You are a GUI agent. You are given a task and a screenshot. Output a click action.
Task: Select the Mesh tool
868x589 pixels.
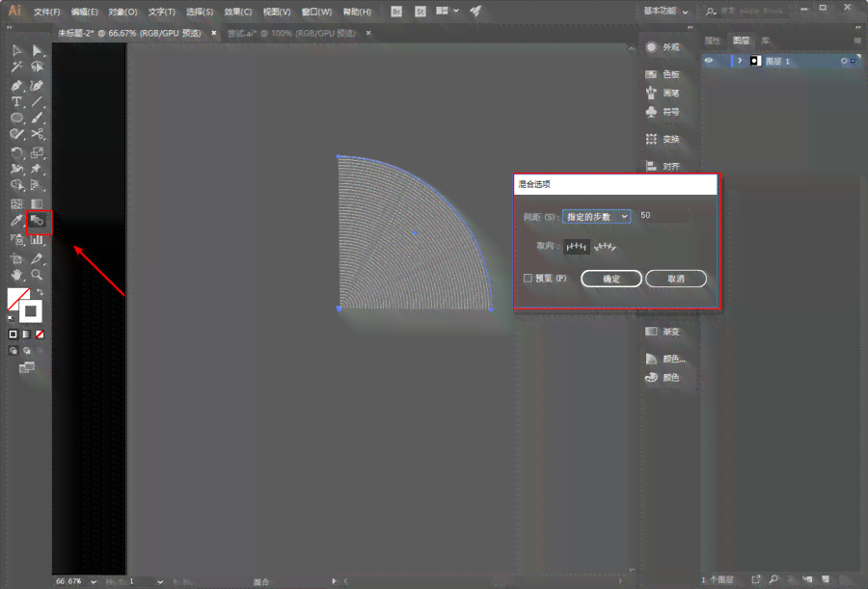(16, 204)
